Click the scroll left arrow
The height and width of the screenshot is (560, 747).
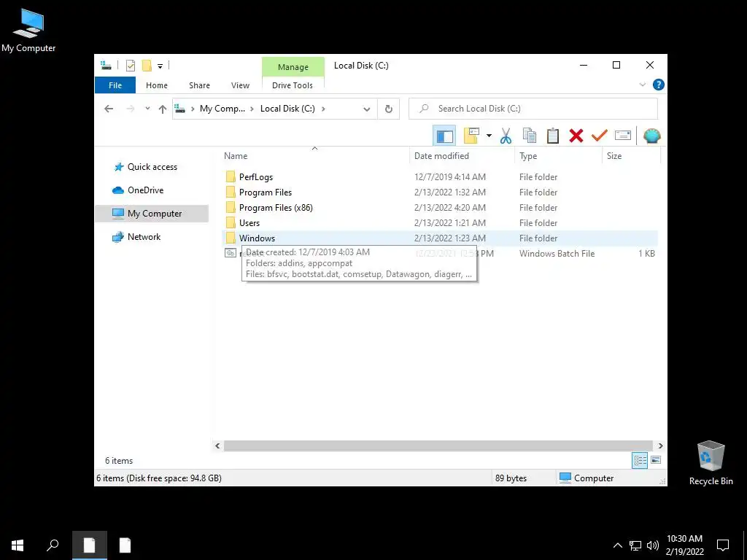pyautogui.click(x=217, y=446)
